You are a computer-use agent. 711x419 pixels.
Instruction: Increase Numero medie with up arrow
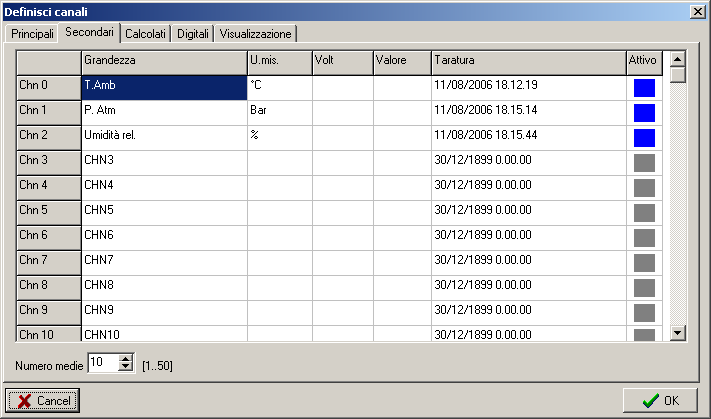point(125,358)
